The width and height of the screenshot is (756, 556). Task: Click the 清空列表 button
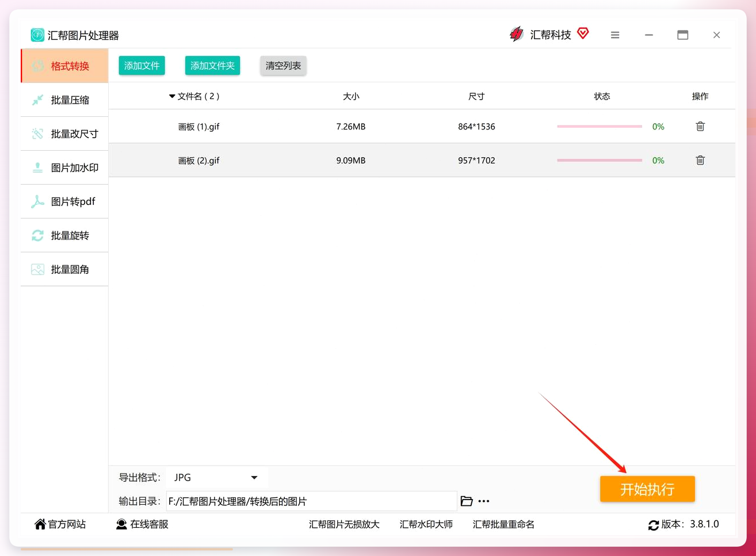tap(283, 66)
